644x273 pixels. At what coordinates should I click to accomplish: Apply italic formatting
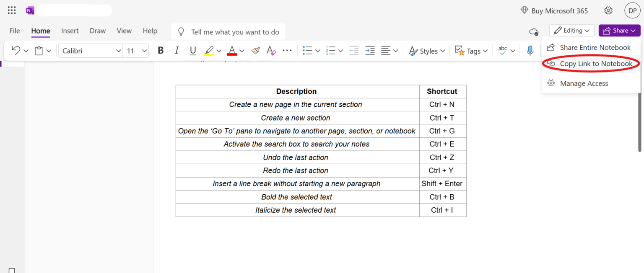177,50
